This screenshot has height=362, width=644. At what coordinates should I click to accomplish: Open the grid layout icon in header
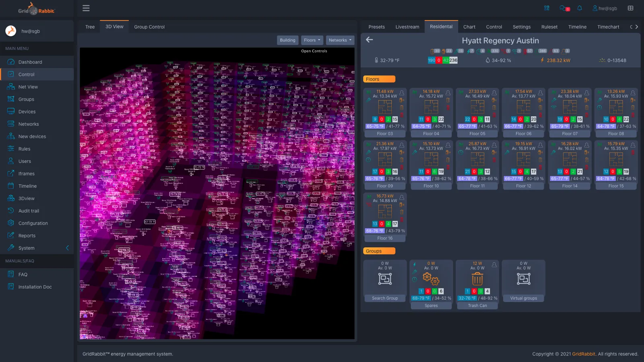[x=630, y=8]
